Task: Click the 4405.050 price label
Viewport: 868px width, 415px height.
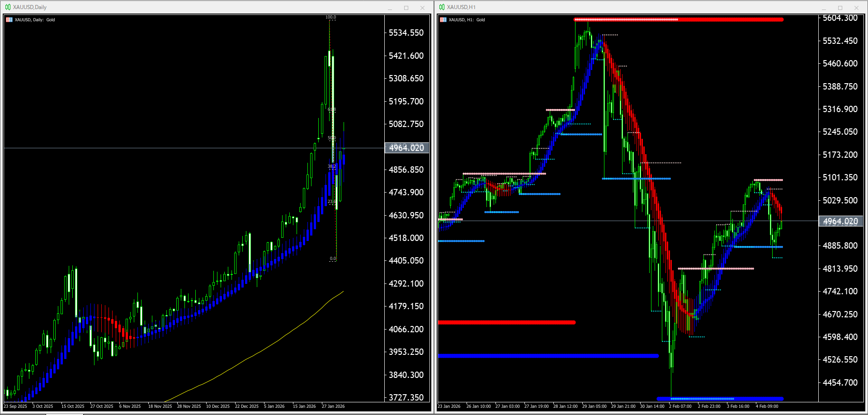Action: pos(406,260)
